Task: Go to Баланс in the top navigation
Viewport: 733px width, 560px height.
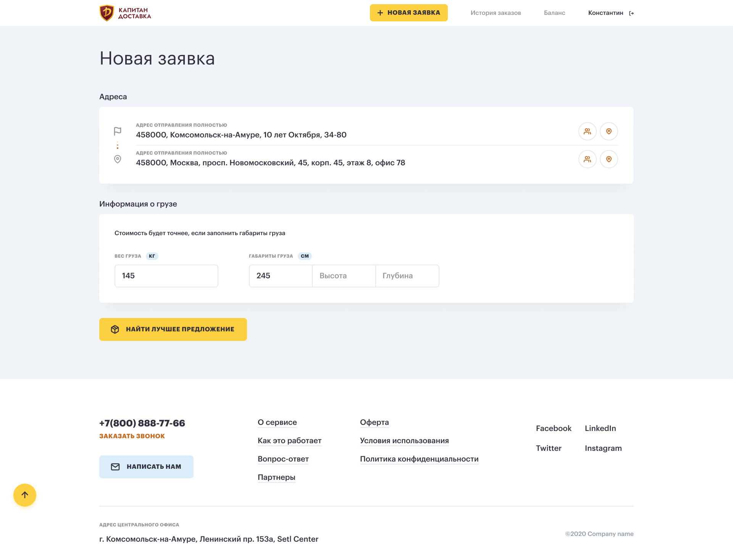Action: click(x=554, y=13)
